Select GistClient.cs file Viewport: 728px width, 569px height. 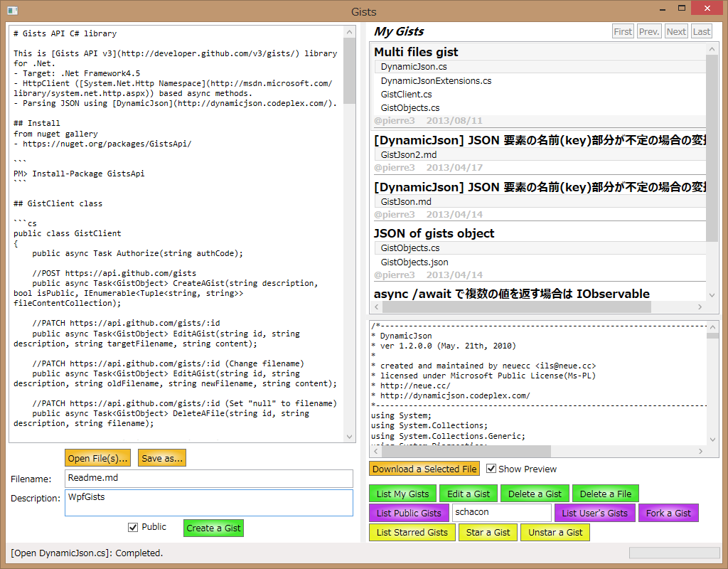[540, 95]
